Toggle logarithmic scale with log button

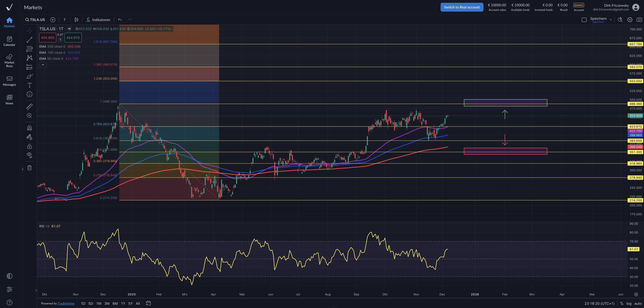pos(629,303)
